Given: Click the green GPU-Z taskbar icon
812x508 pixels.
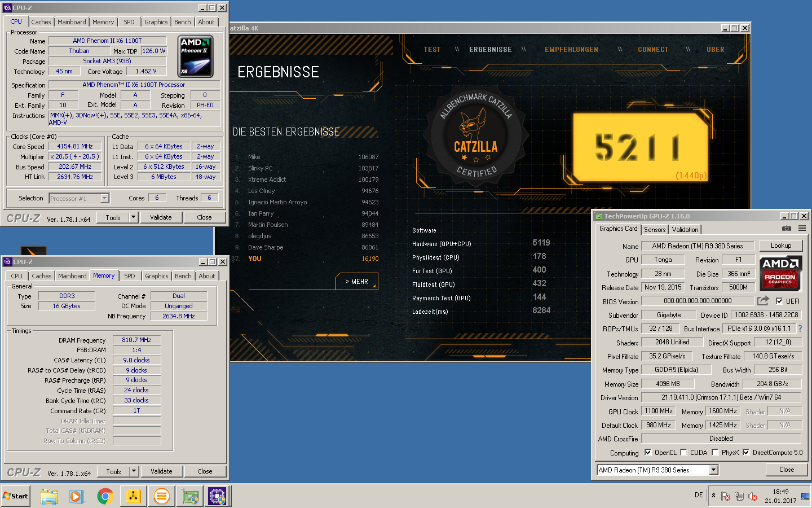Looking at the screenshot, I should [191, 497].
